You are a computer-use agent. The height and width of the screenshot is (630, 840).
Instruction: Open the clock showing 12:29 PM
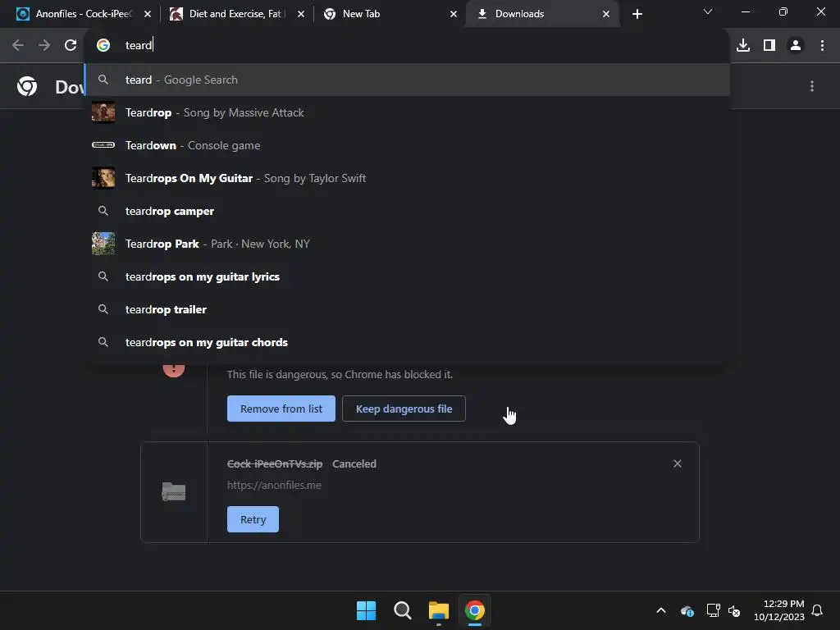pyautogui.click(x=779, y=610)
